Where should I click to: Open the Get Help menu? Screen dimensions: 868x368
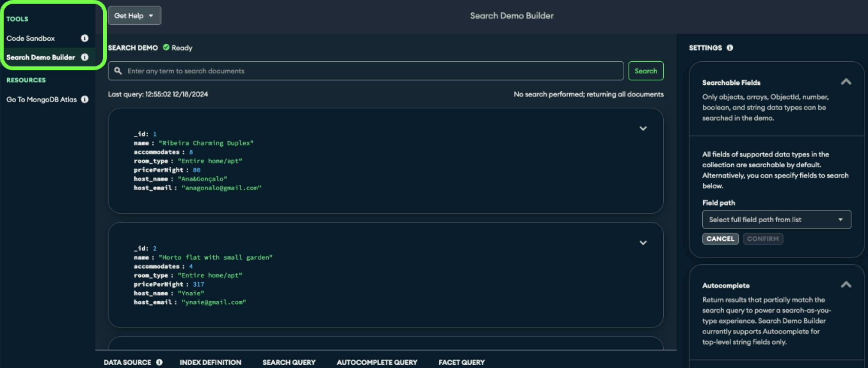coord(135,15)
